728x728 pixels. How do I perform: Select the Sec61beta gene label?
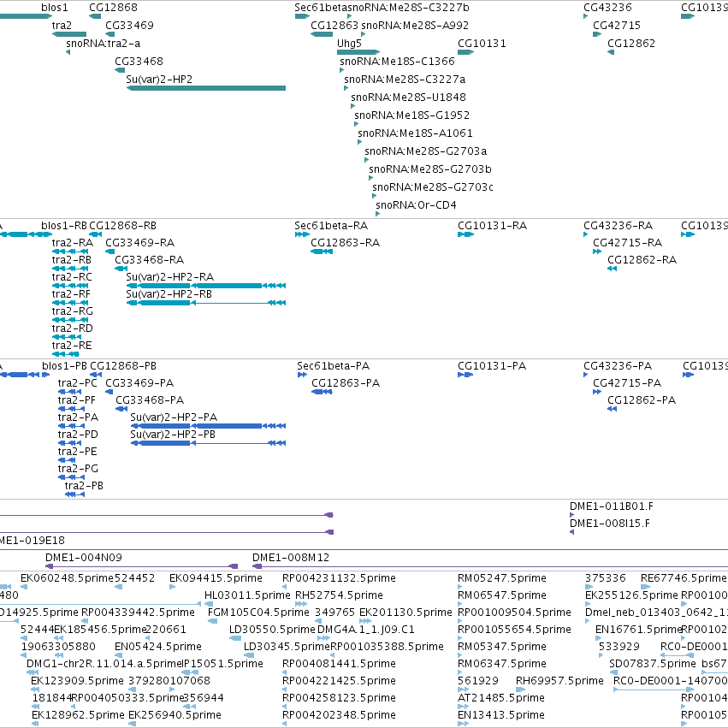pos(321,8)
